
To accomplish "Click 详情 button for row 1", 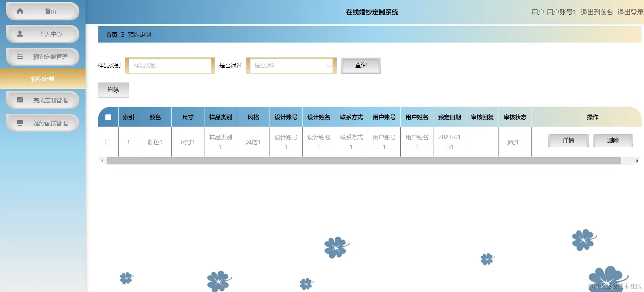I will point(568,140).
